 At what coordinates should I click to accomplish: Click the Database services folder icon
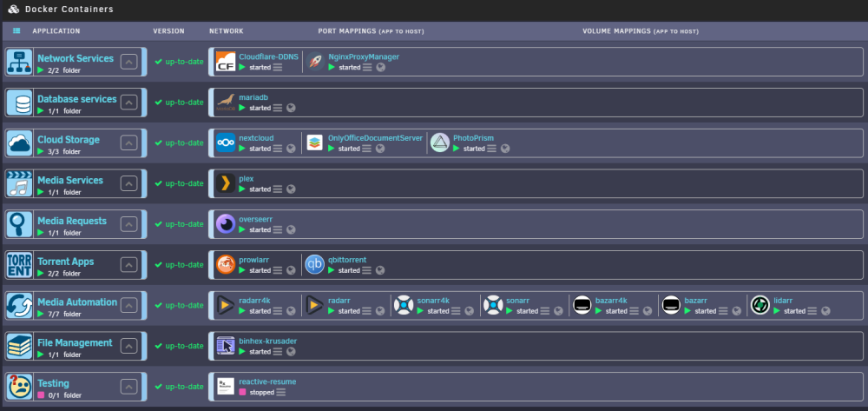(x=19, y=102)
